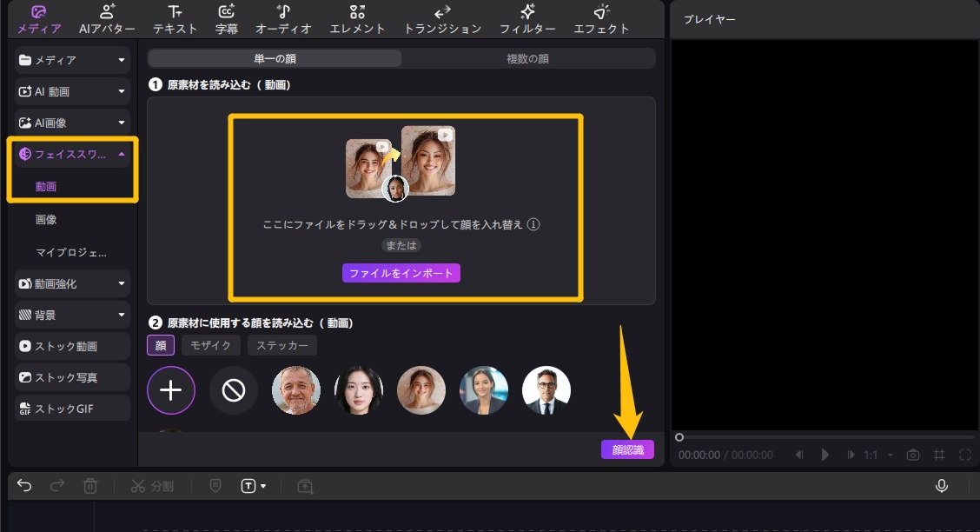The height and width of the screenshot is (532, 980).
Task: Open the トランジション panel in the top toolbar
Action: coord(442,19)
